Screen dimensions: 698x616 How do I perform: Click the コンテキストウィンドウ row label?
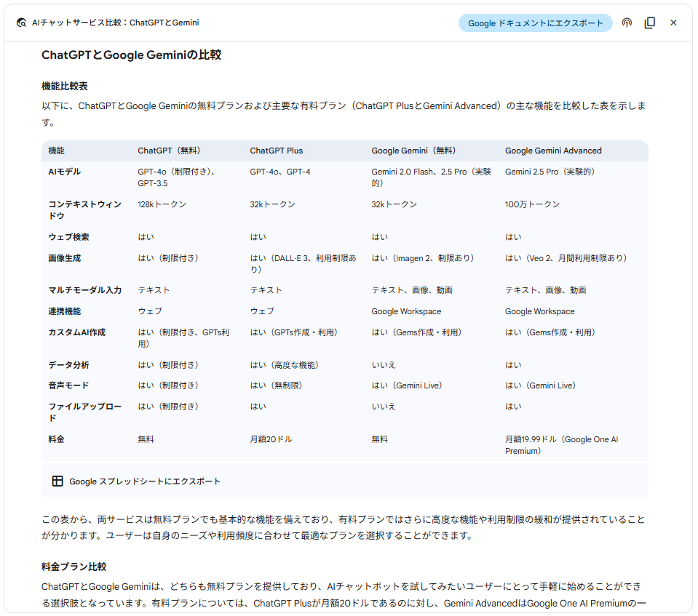pyautogui.click(x=84, y=210)
